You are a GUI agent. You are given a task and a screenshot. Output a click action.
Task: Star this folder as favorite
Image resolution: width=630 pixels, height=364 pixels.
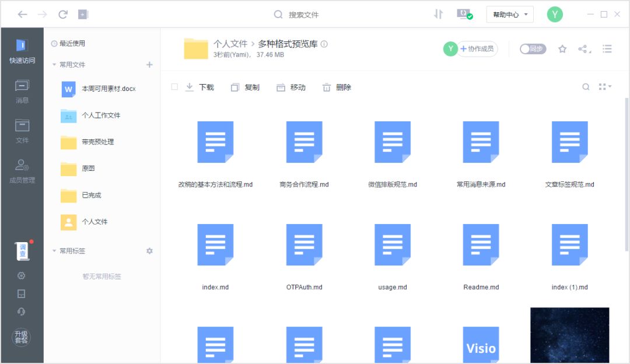pos(562,49)
